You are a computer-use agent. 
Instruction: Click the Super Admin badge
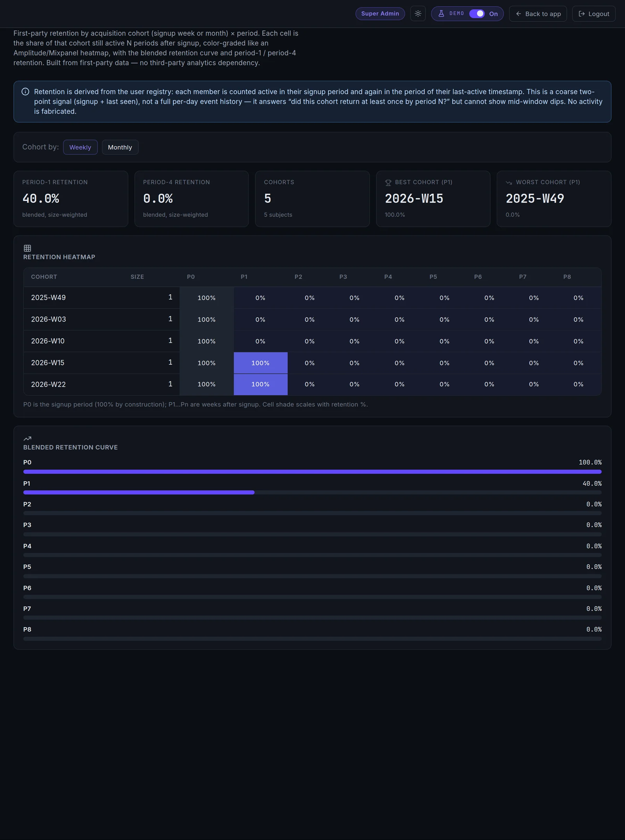click(x=380, y=14)
